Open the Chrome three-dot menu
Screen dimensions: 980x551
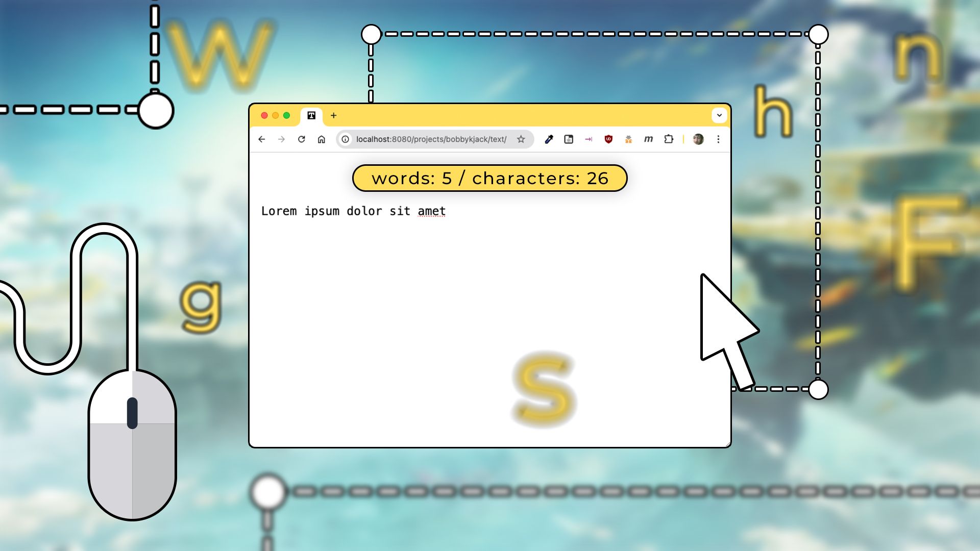pos(718,139)
